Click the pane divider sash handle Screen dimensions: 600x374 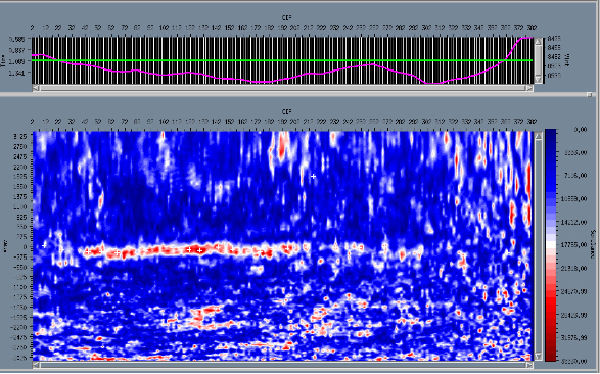pos(590,94)
